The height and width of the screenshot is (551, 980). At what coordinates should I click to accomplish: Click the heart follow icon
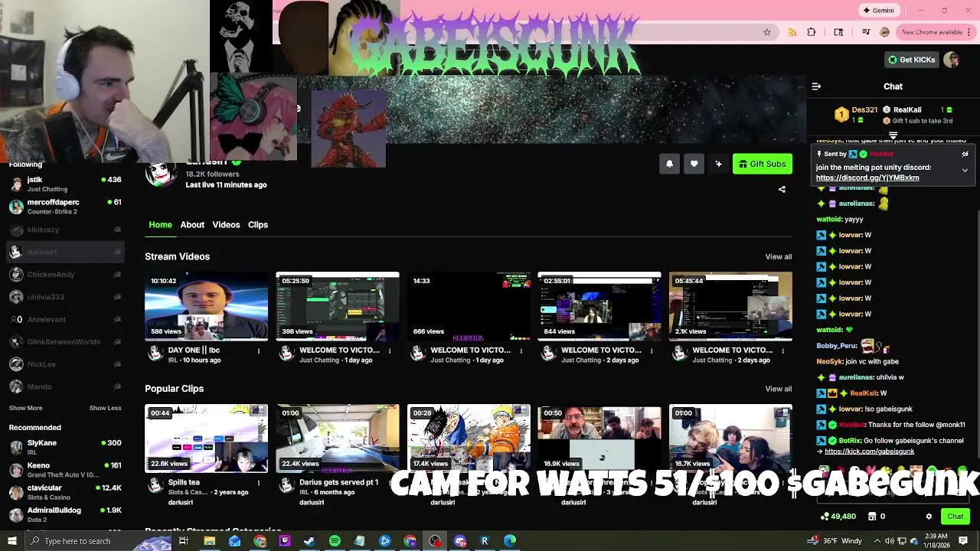pyautogui.click(x=694, y=164)
